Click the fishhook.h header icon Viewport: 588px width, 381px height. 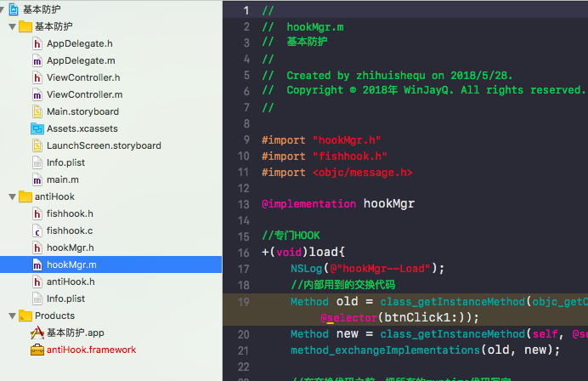[37, 214]
